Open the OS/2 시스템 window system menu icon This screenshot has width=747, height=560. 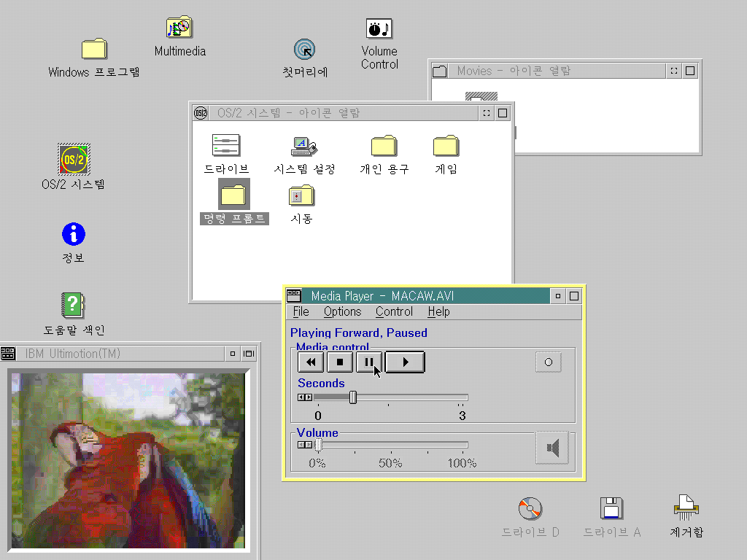pos(201,113)
